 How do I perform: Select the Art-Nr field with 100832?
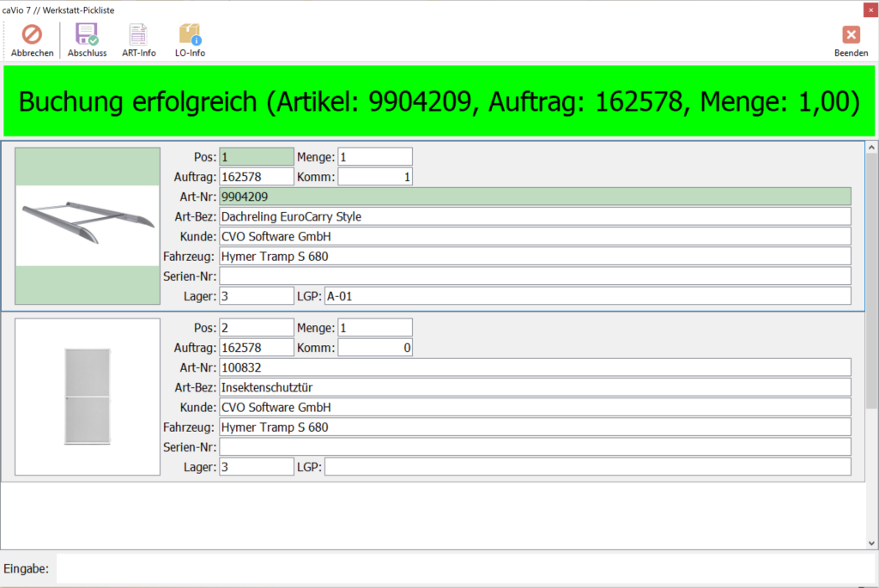[x=535, y=367]
